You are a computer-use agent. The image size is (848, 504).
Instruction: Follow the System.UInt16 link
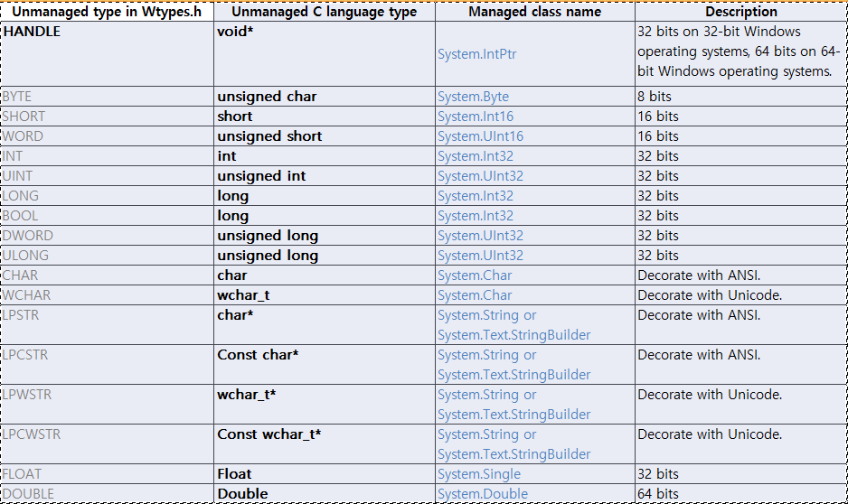pos(480,136)
